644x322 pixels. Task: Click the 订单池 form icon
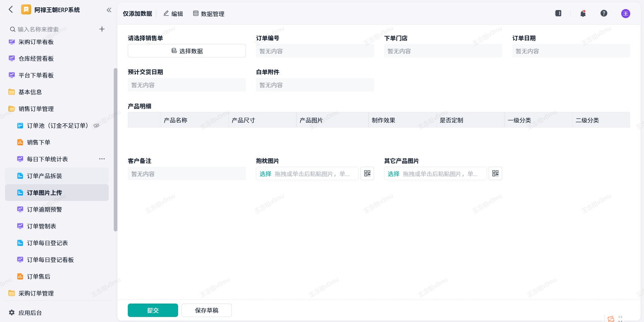tap(20, 126)
